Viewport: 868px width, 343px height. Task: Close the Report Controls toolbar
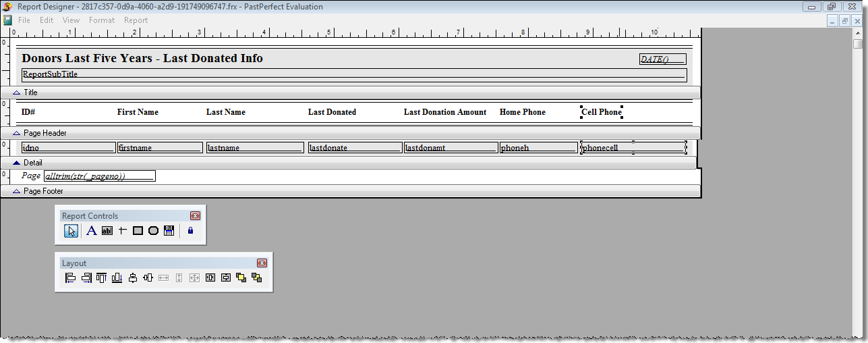pos(195,216)
